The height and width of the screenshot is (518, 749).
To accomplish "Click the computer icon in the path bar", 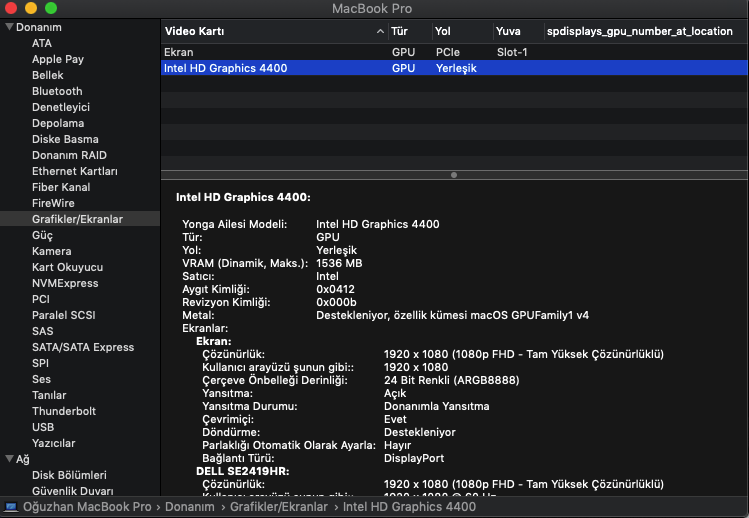I will [x=10, y=507].
